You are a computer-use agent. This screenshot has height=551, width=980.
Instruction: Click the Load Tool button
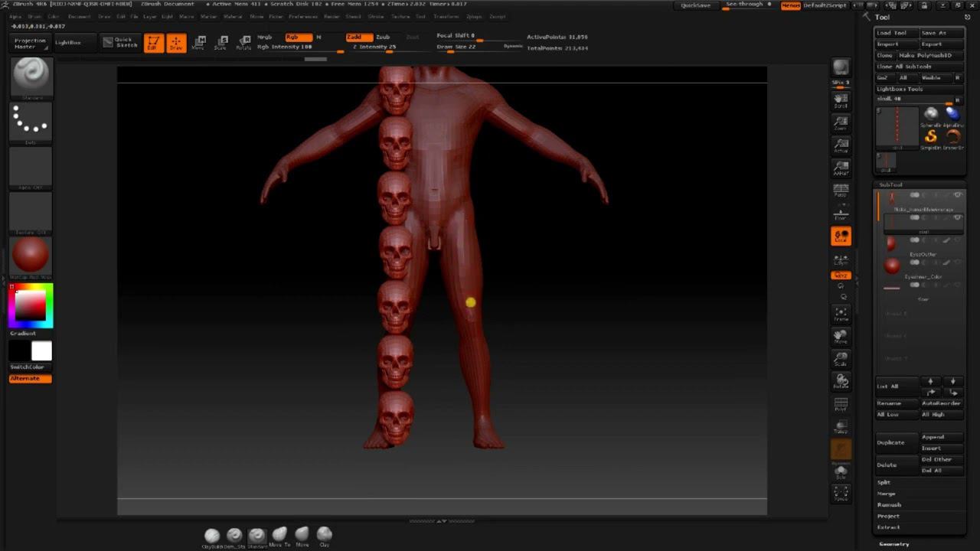click(895, 33)
